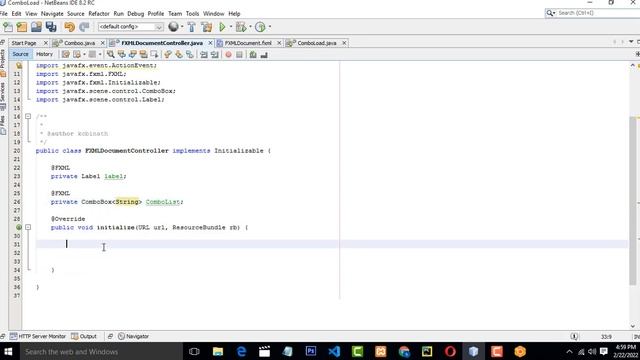
Task: Toggle Bookmark on current line
Action: [189, 55]
